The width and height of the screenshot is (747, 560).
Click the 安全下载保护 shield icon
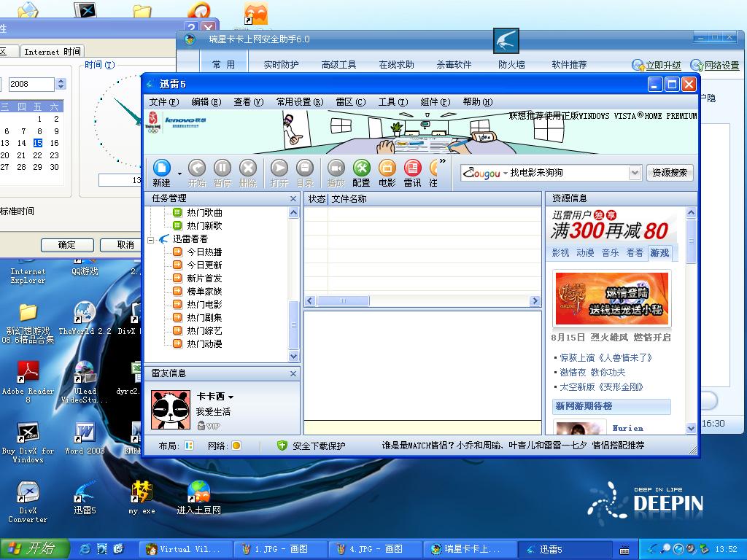(282, 446)
